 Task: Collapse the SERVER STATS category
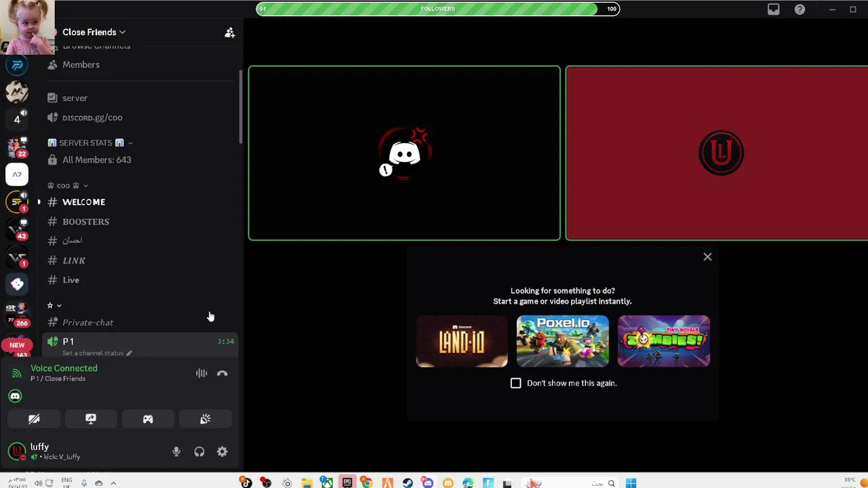click(90, 143)
